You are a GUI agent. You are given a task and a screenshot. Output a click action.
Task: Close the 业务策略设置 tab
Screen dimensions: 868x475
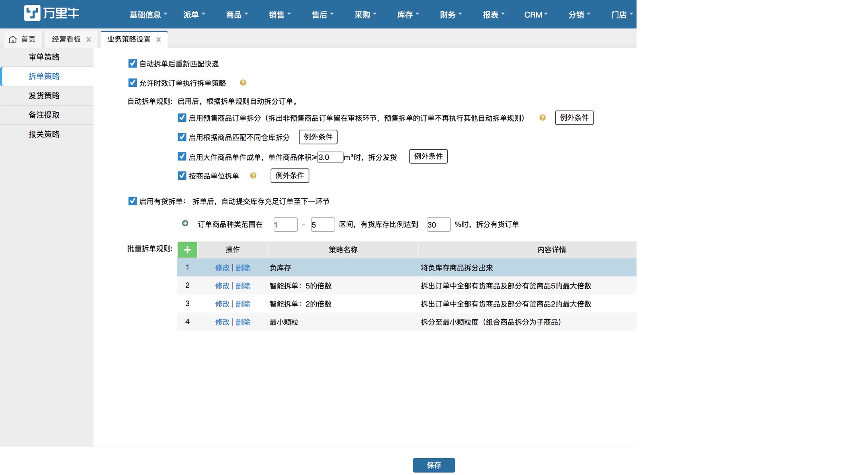coord(159,39)
